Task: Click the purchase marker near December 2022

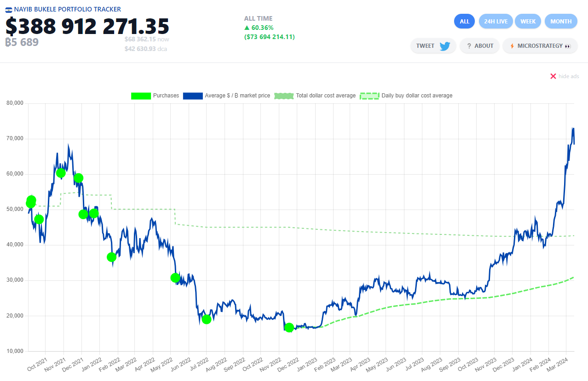Action: [289, 327]
